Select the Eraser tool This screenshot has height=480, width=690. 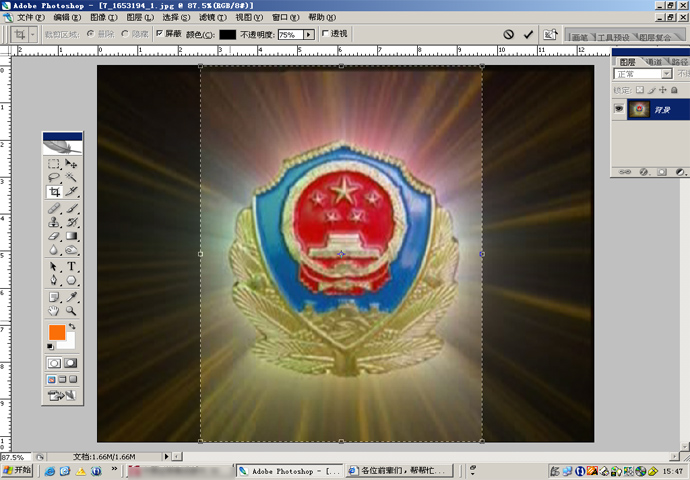point(54,236)
